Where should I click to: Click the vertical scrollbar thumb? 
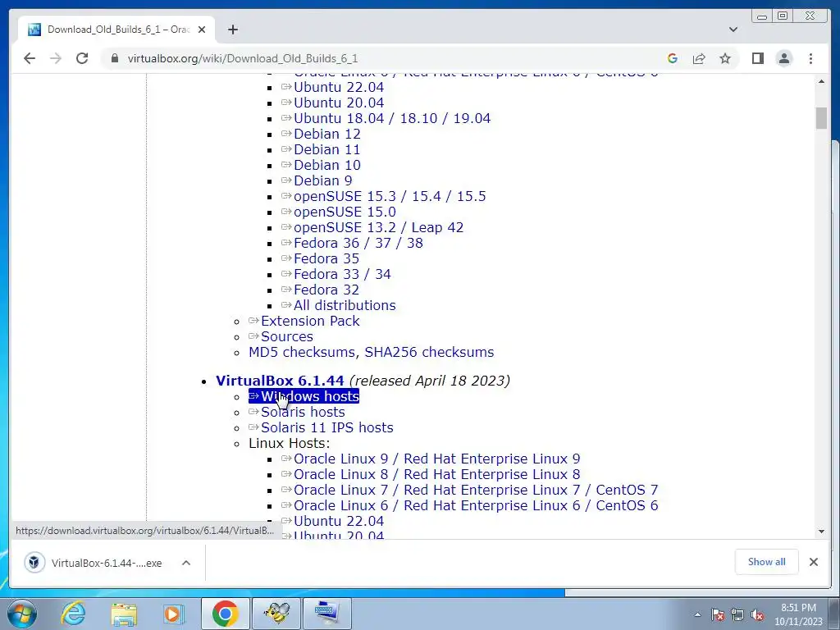point(821,118)
